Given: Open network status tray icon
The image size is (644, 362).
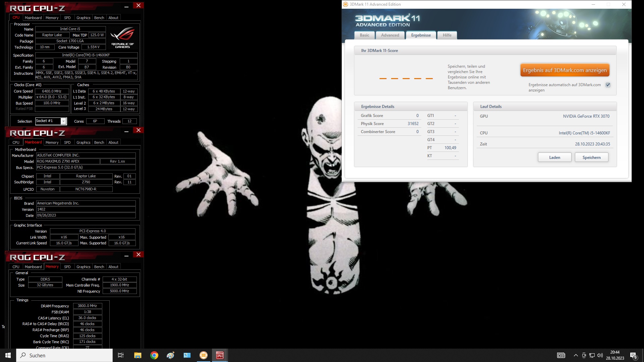Looking at the screenshot, I should tap(592, 355).
